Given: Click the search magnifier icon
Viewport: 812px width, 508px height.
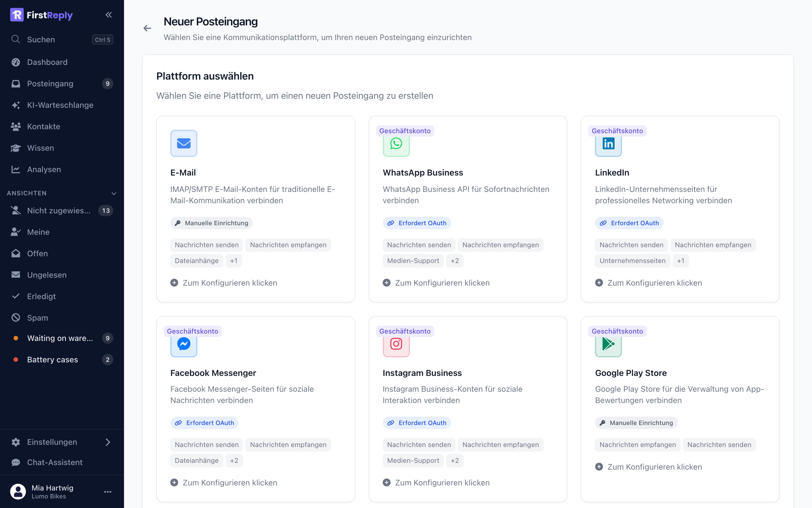Looking at the screenshot, I should pos(16,39).
